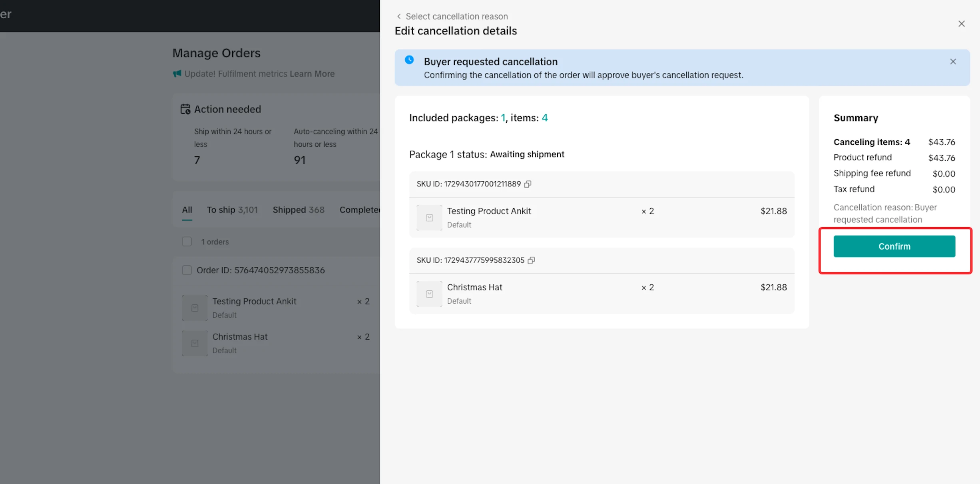Image resolution: width=980 pixels, height=484 pixels.
Task: Copy SKU ID ending in 832305
Action: click(x=531, y=260)
